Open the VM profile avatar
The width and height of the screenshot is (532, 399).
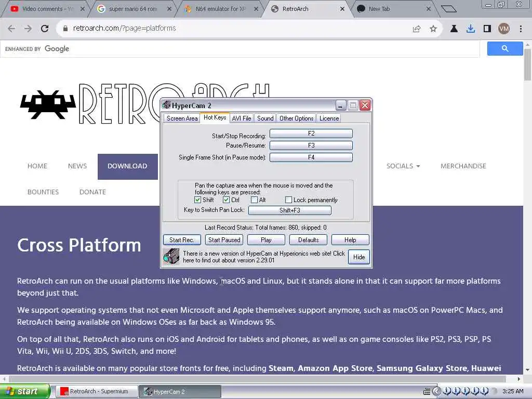(x=504, y=29)
